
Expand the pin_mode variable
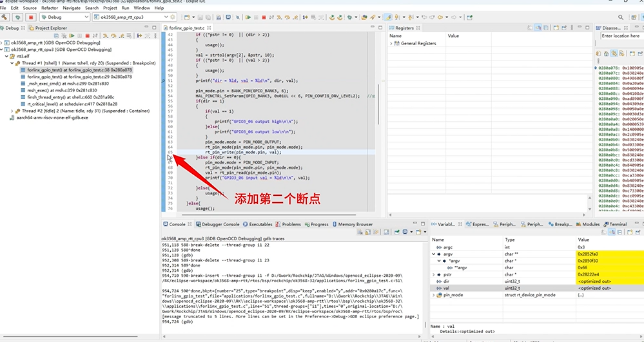coord(433,294)
